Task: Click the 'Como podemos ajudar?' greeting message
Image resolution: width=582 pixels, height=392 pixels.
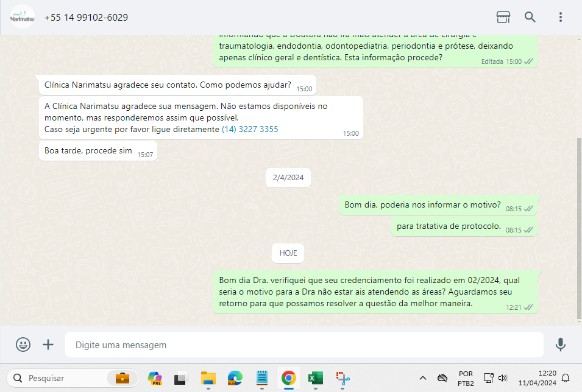Action: click(x=177, y=85)
